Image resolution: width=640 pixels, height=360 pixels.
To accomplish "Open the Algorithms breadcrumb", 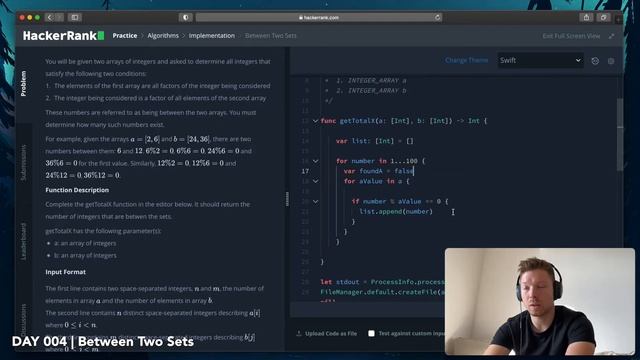I will [163, 36].
